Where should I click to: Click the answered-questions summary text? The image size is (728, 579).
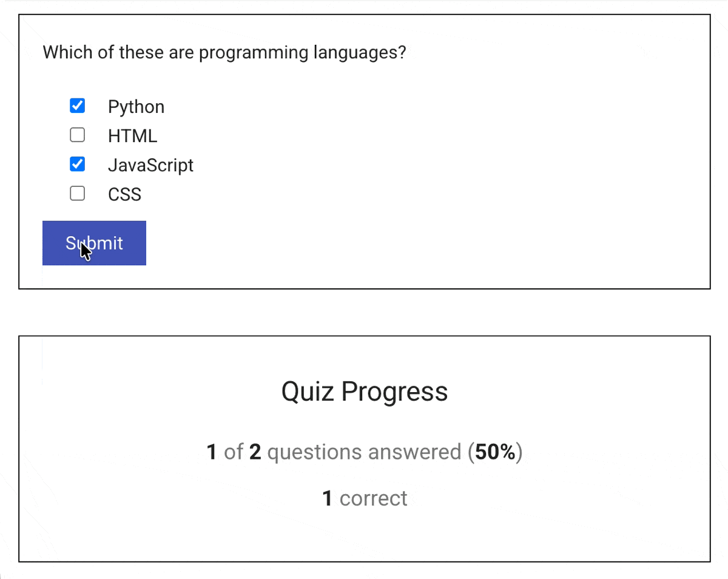pos(364,452)
